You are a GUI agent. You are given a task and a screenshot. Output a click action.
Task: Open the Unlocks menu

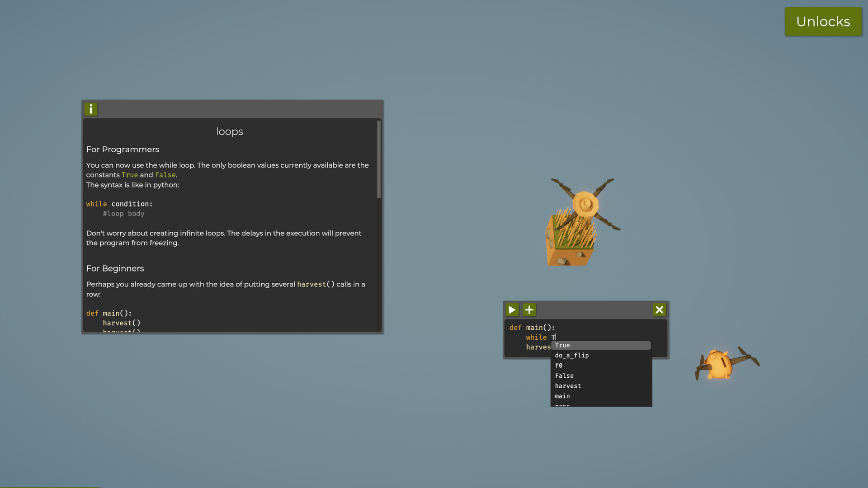823,21
